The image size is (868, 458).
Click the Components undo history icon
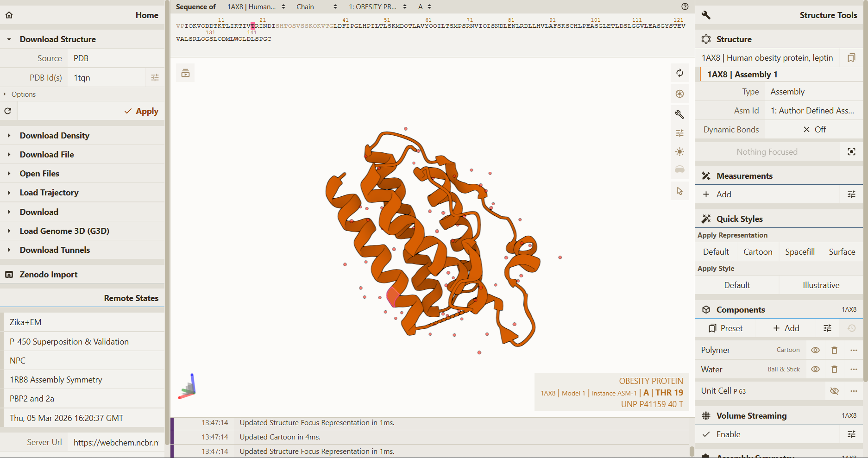(851, 328)
